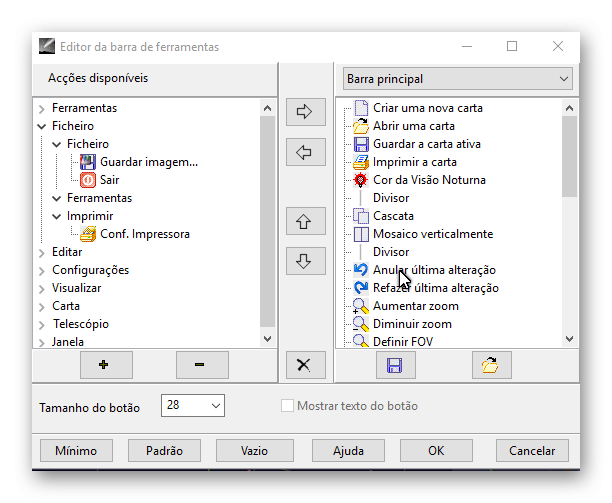The image size is (612, 503).
Task: Click the Criar uma nova carta icon
Action: pyautogui.click(x=361, y=108)
